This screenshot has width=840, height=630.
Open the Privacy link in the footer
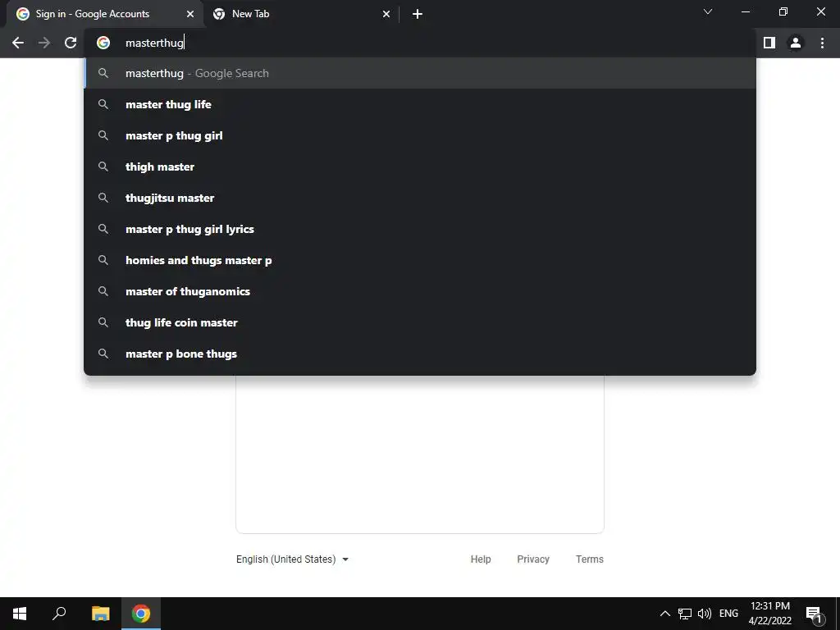(533, 559)
